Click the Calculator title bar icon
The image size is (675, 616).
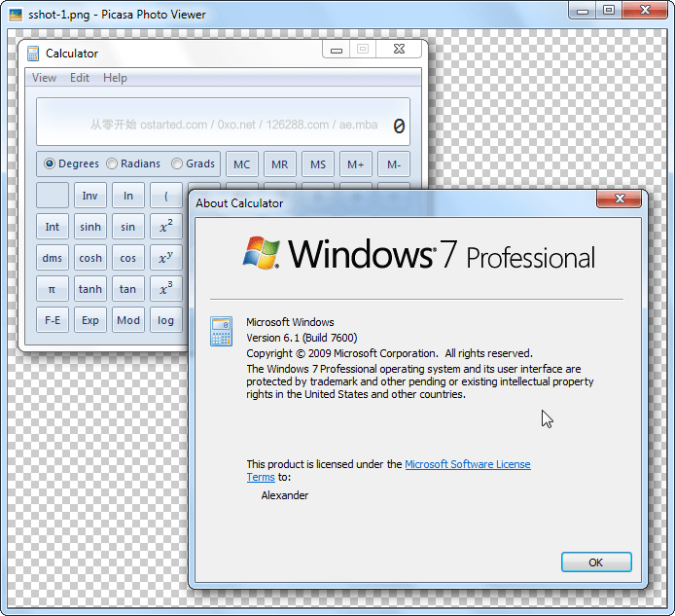[33, 54]
